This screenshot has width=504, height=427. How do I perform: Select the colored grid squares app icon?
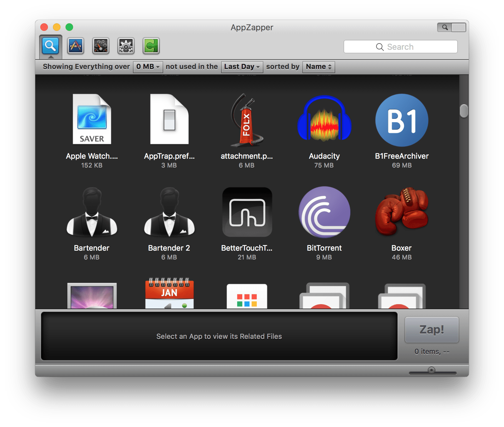247,296
